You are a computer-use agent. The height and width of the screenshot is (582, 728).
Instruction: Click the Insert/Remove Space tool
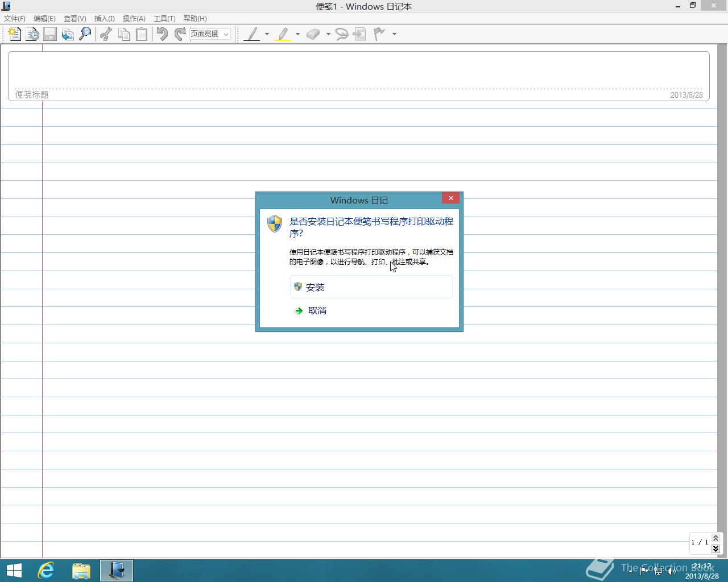coord(359,34)
